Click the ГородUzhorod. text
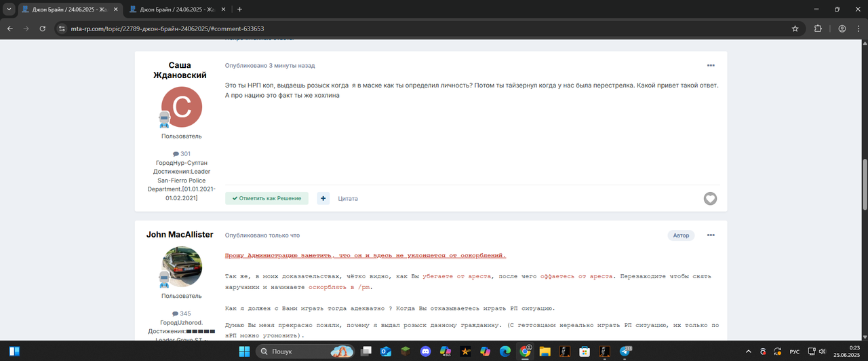The width and height of the screenshot is (868, 361). point(181,322)
